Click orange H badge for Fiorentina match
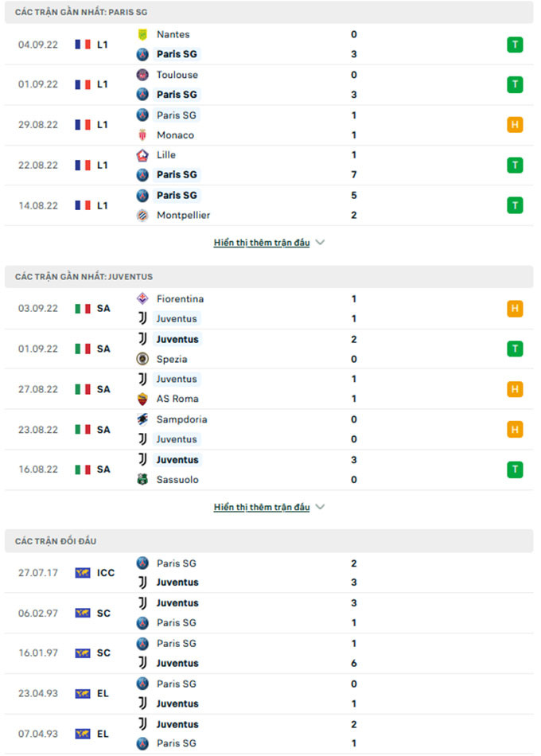The width and height of the screenshot is (541, 756). point(515,309)
